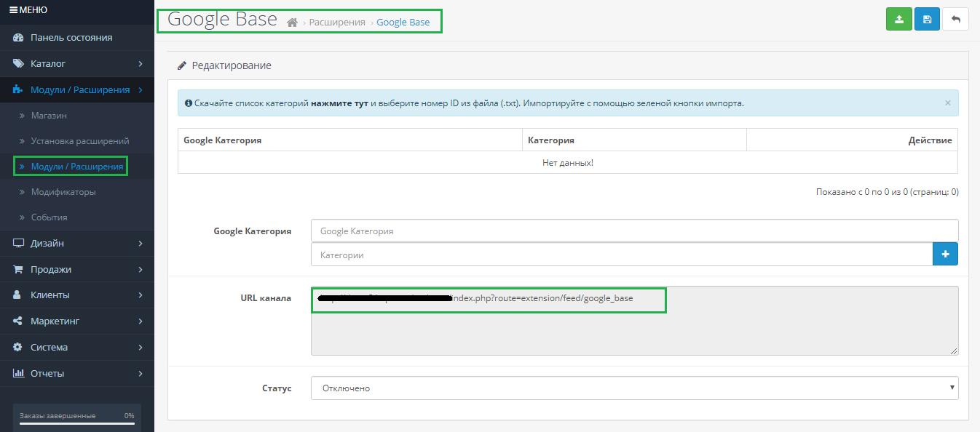Screen dimensions: 980x432
Task: Expand the Каталог menu
Action: click(x=77, y=63)
